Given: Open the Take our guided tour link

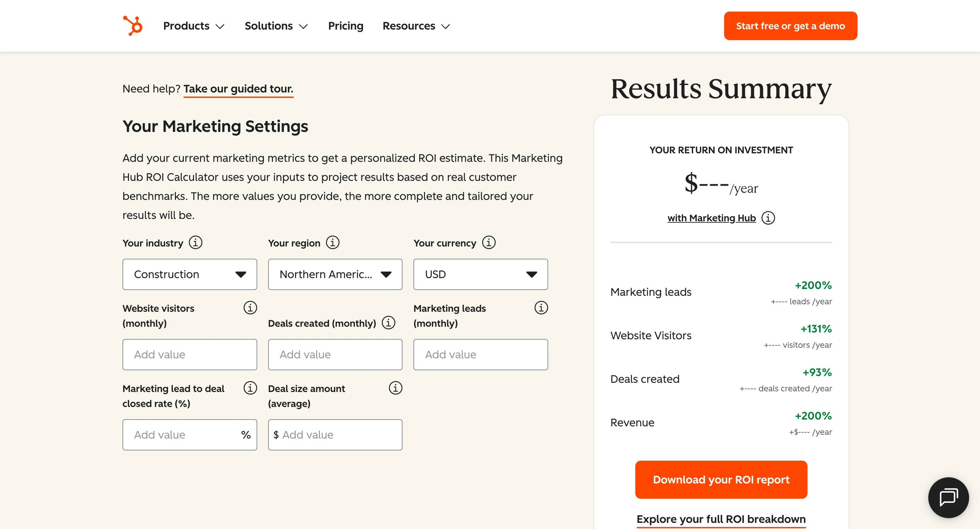Looking at the screenshot, I should click(238, 89).
